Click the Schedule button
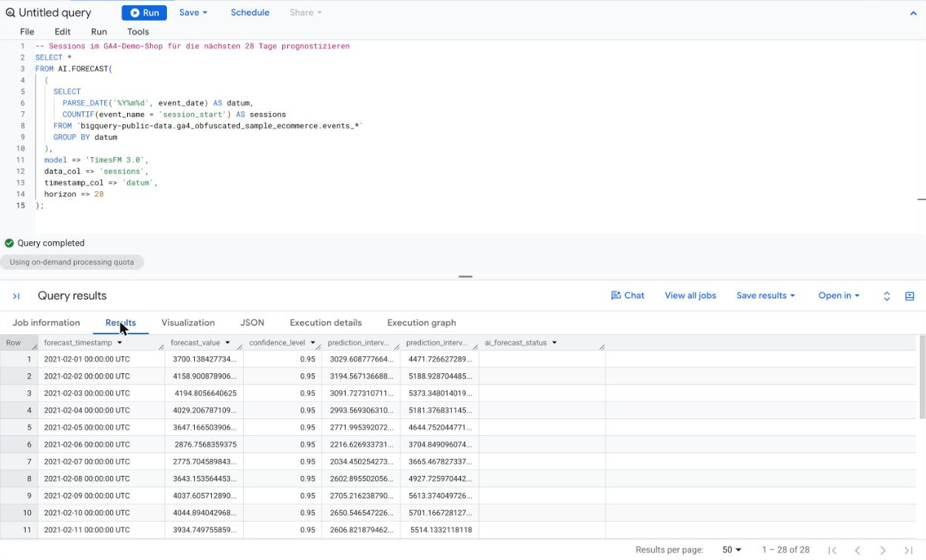 (x=250, y=13)
